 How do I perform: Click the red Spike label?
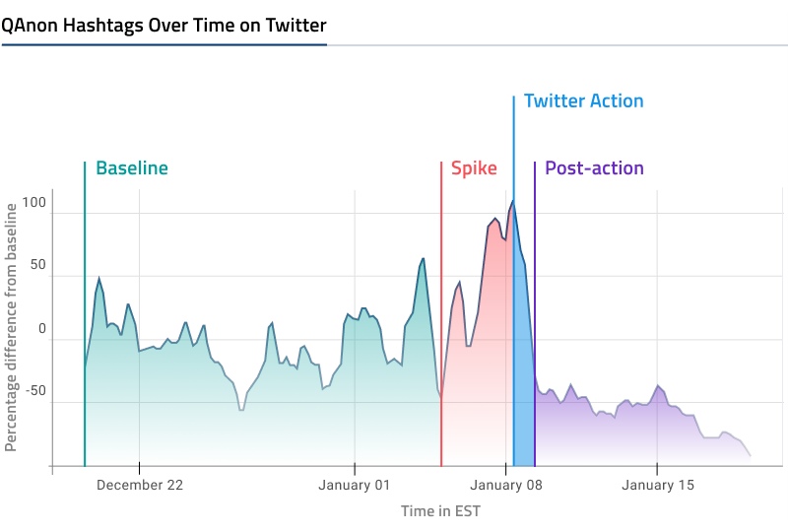[474, 168]
